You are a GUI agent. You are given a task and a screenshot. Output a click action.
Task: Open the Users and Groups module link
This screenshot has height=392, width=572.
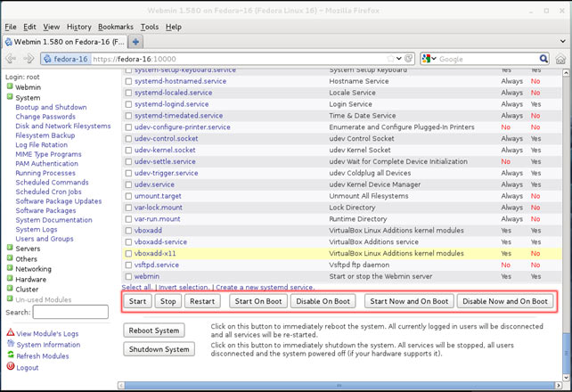(45, 239)
